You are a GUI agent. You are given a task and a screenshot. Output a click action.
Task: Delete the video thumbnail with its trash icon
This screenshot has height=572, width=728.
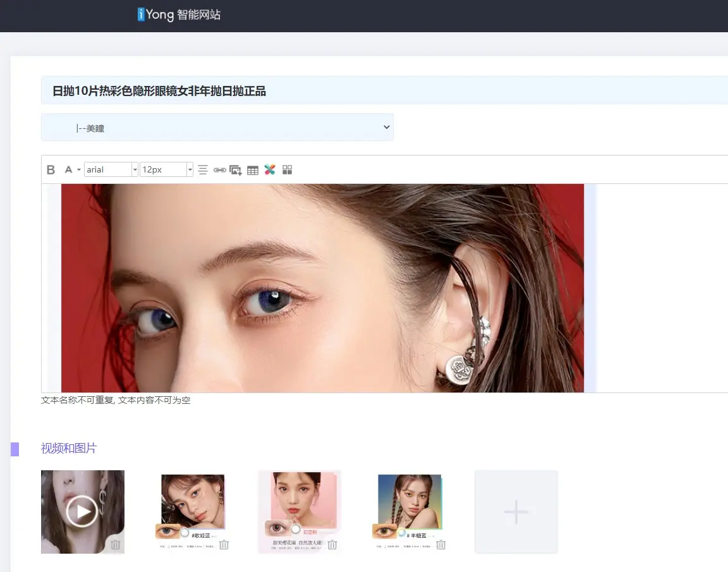point(116,545)
